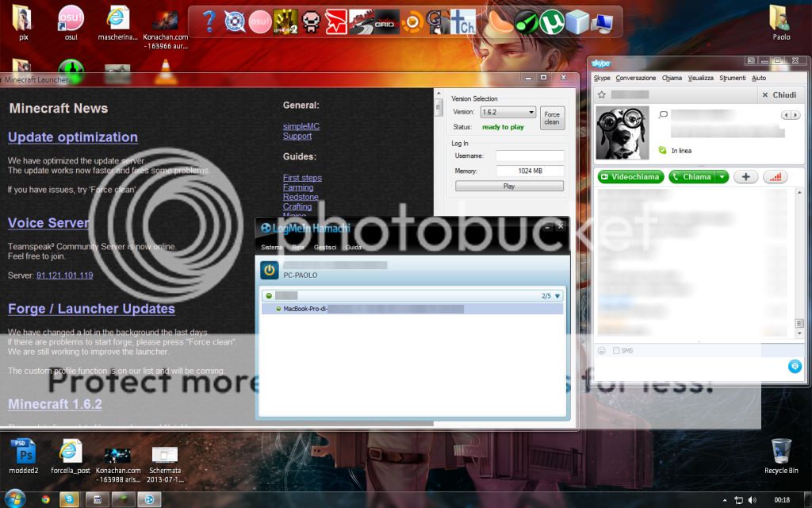Collapse the Hamachi network 2/5 arrow
Screen dimensions: 812x508
557,296
